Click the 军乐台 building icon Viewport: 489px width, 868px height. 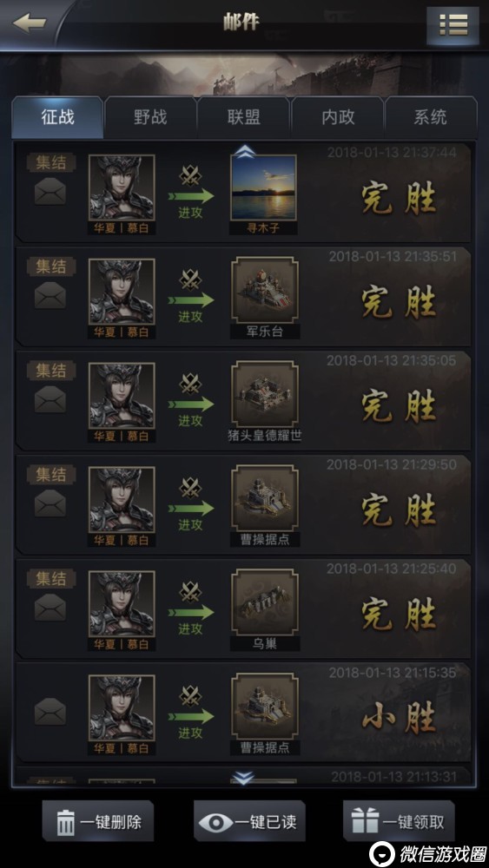pos(264,290)
